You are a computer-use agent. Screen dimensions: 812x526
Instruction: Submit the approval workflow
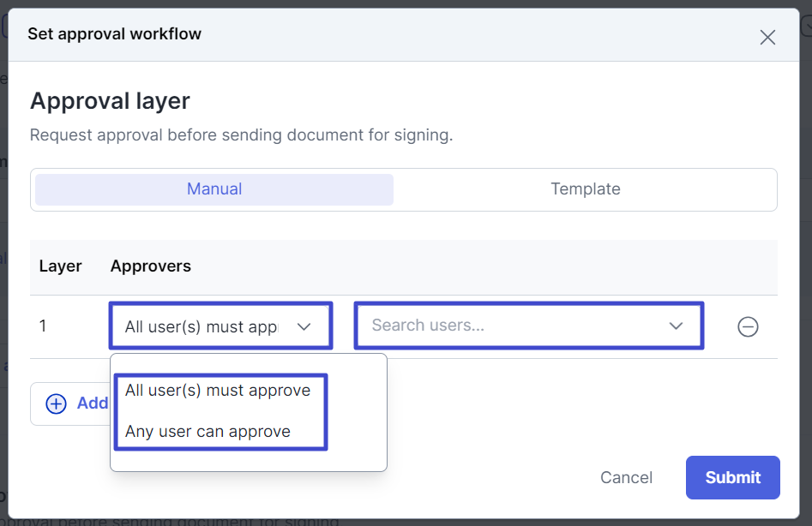[x=732, y=477]
